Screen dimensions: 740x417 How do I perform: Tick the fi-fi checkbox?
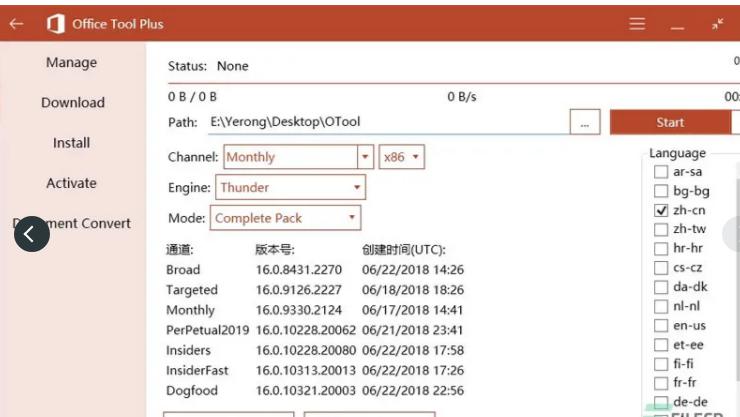click(661, 364)
